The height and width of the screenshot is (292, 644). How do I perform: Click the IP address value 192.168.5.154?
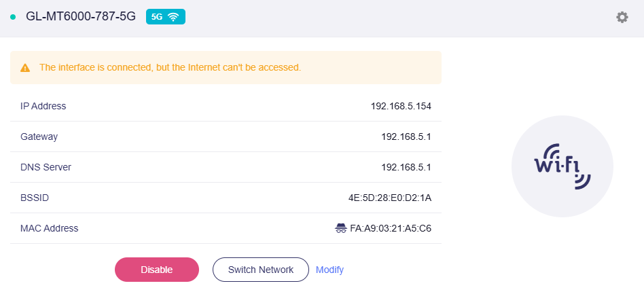pos(401,107)
